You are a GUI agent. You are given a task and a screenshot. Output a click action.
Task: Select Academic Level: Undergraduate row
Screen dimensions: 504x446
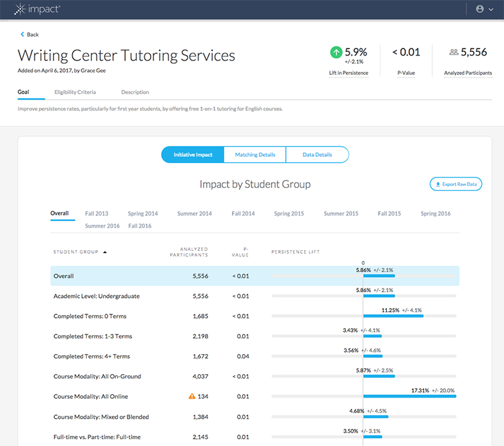pos(255,296)
